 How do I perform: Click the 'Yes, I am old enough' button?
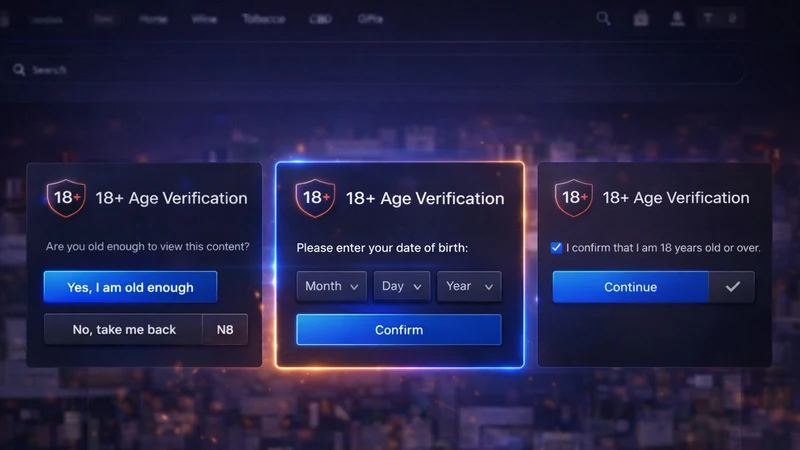(130, 287)
